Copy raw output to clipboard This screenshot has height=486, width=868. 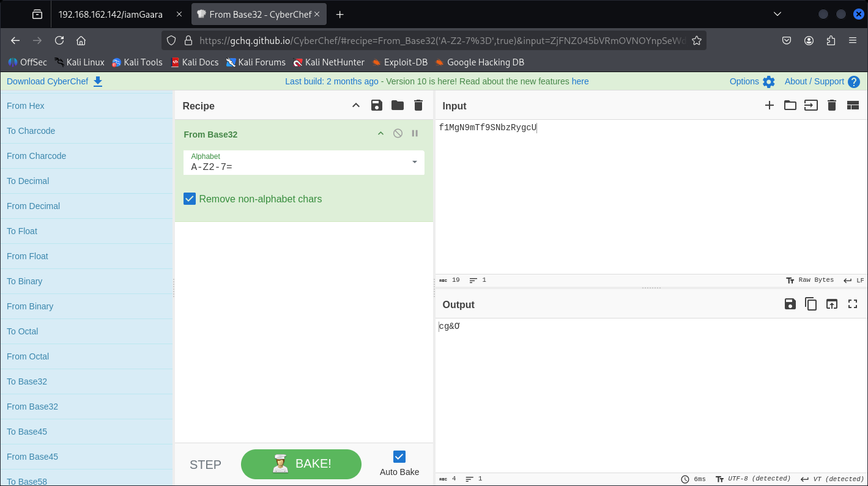[811, 304]
